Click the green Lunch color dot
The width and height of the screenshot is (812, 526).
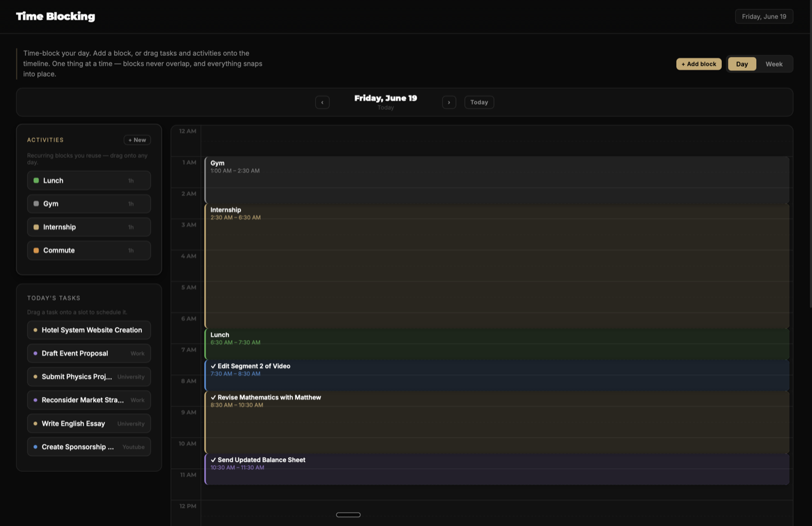point(36,180)
